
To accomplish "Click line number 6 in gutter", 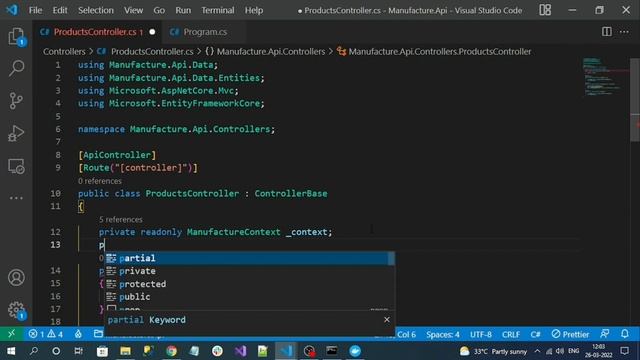I will 58,129.
